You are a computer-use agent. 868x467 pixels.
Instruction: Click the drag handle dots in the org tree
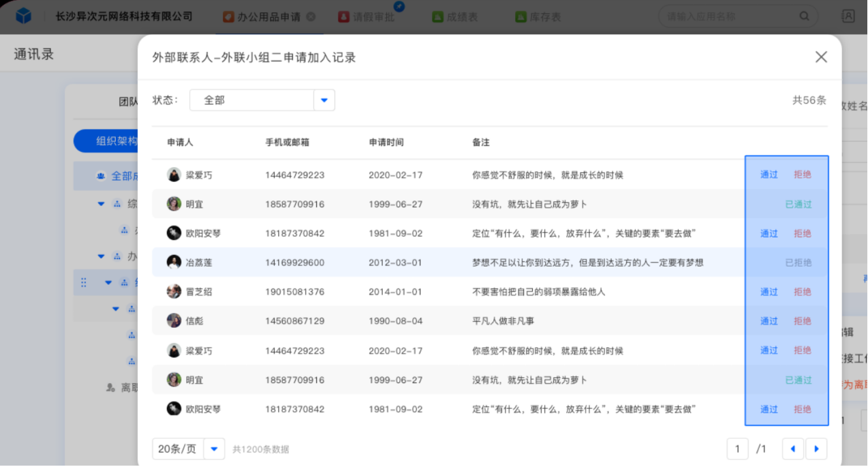84,282
